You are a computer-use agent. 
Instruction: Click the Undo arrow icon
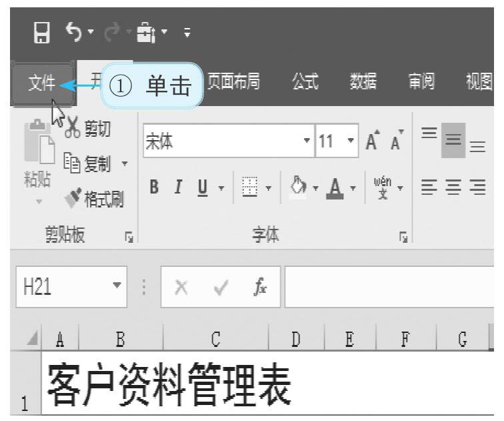(72, 31)
